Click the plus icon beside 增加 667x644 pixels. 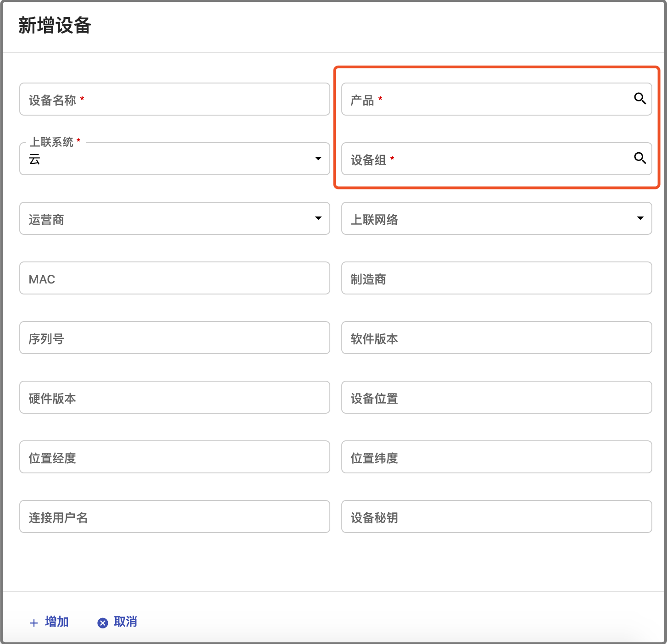(34, 622)
